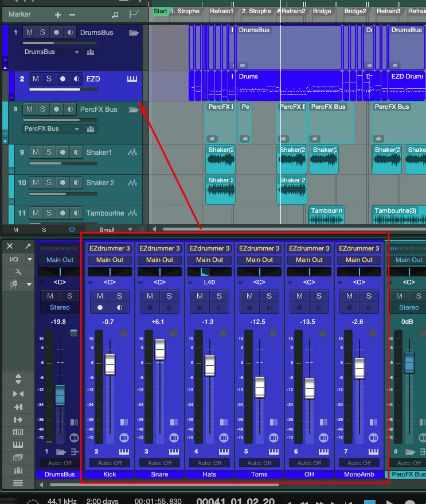
Task: Select the Drums MIDI clip on EZD
Action: (x=288, y=86)
